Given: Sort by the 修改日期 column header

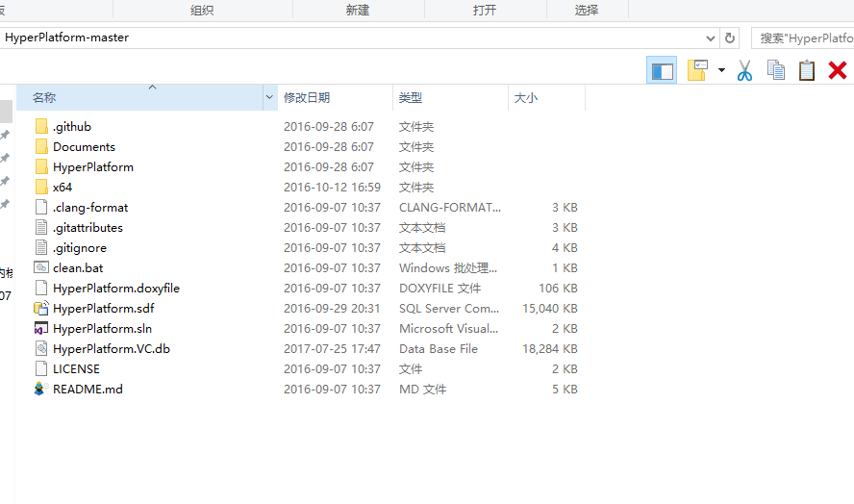Looking at the screenshot, I should pyautogui.click(x=335, y=97).
